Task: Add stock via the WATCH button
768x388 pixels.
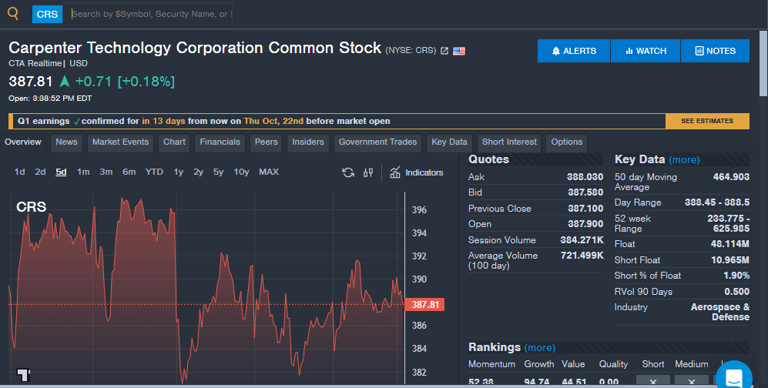Action: (x=646, y=51)
